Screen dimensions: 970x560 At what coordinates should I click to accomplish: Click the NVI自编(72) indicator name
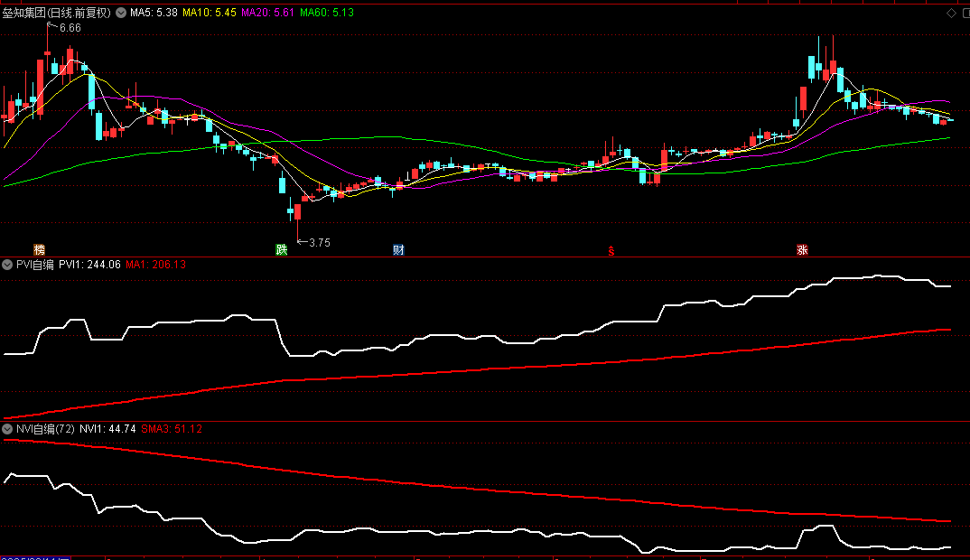click(45, 429)
